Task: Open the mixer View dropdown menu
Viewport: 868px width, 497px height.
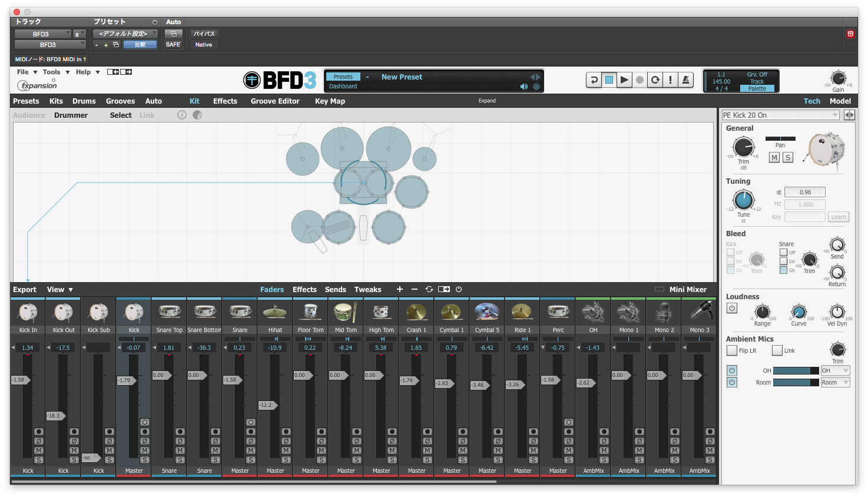Action: point(59,289)
